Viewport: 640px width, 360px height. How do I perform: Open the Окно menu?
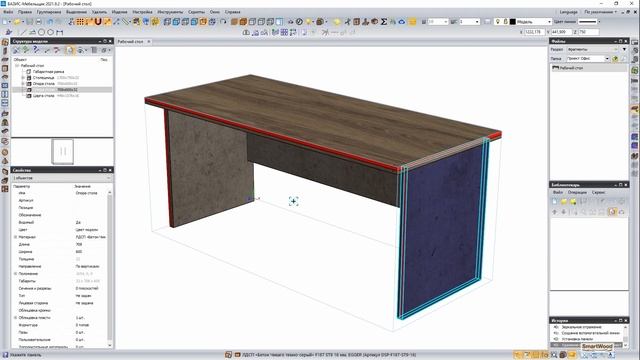pyautogui.click(x=215, y=12)
